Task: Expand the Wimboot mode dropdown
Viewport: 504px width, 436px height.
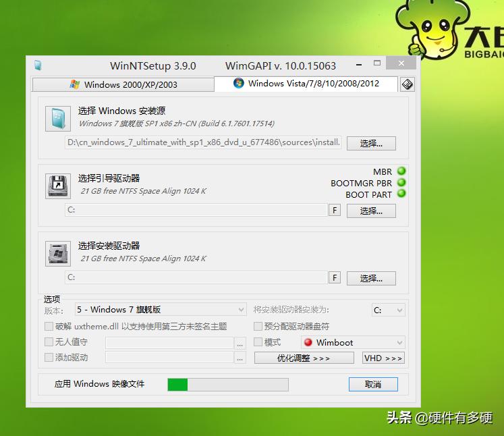Action: click(x=353, y=342)
